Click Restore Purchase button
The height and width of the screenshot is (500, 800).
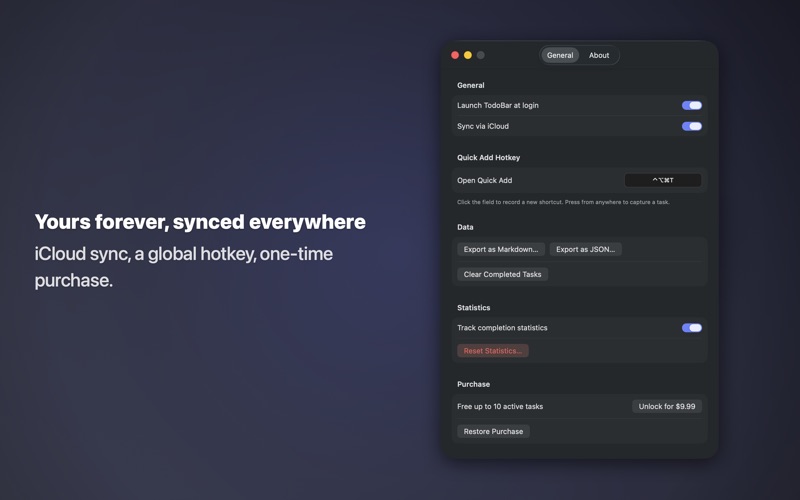(493, 431)
